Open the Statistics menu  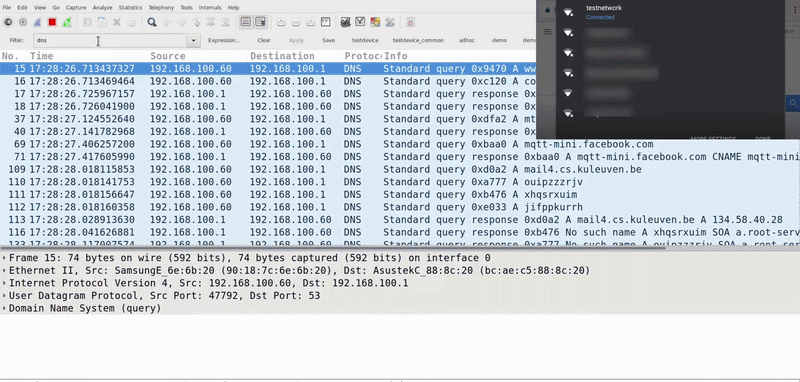(131, 8)
